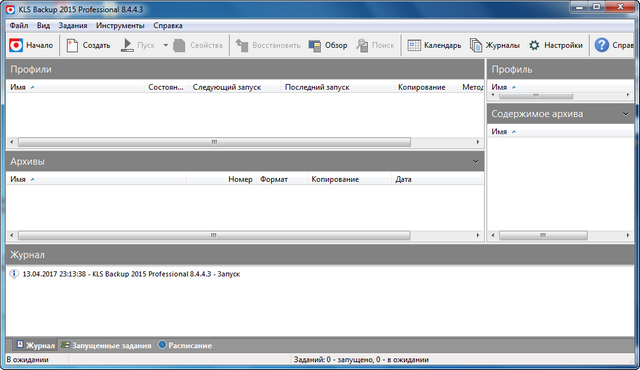Open the Задания menu
The height and width of the screenshot is (370, 640).
73,25
